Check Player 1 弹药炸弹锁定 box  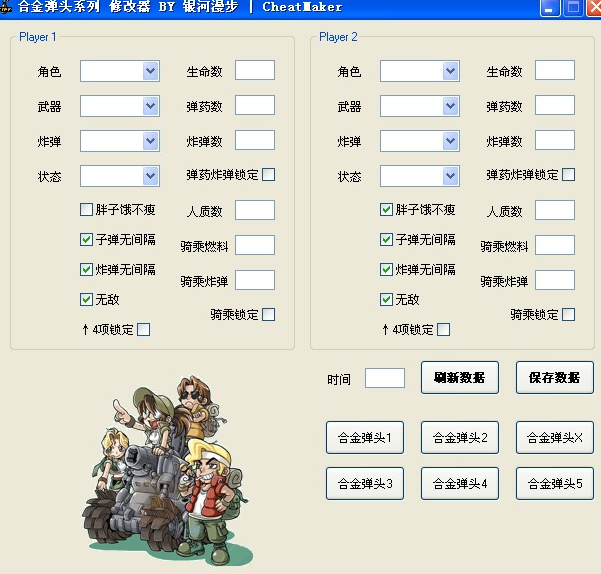pos(268,175)
